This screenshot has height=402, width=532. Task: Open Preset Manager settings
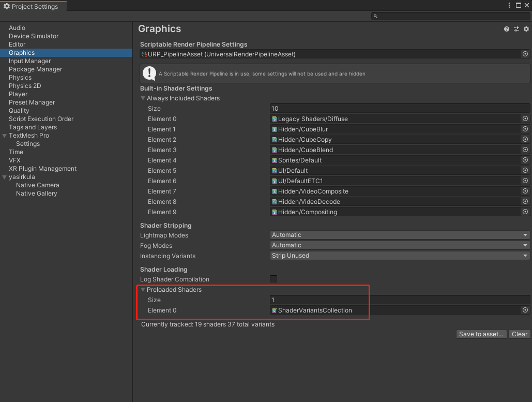[x=32, y=102]
